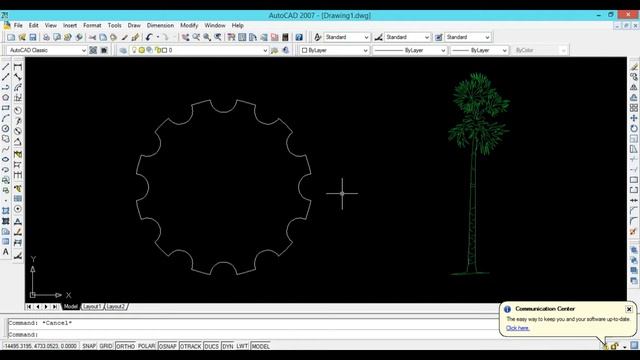Select the Revision Cloud tool

pos(6,139)
